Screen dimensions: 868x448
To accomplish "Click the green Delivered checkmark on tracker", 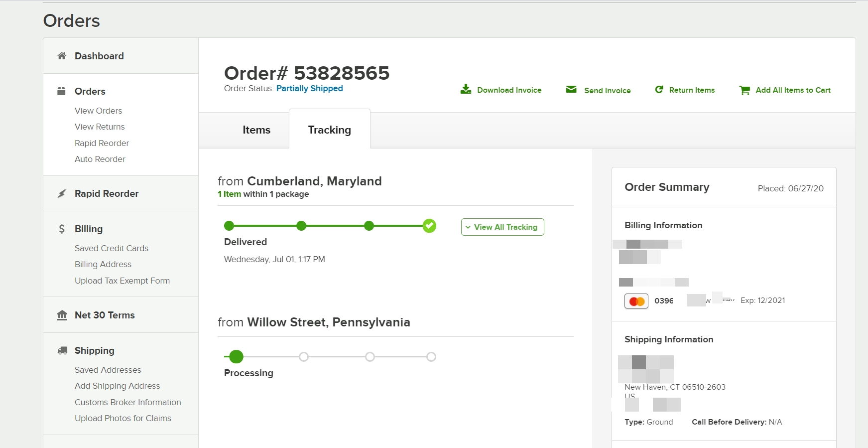I will click(x=429, y=226).
